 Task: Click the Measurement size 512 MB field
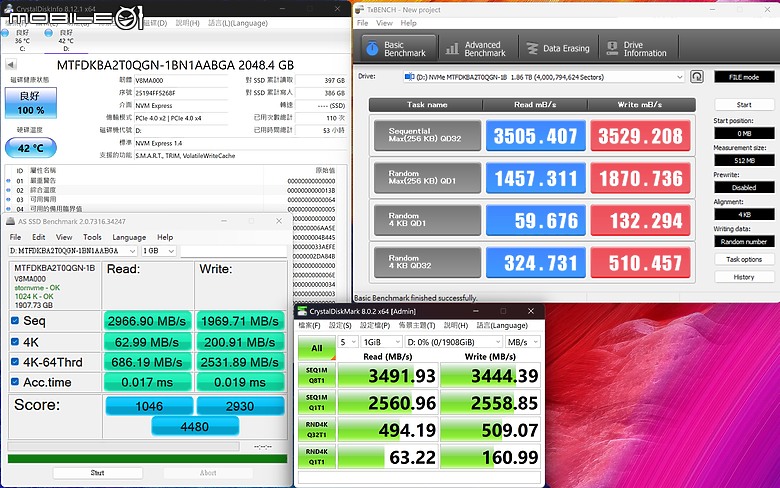(744, 160)
